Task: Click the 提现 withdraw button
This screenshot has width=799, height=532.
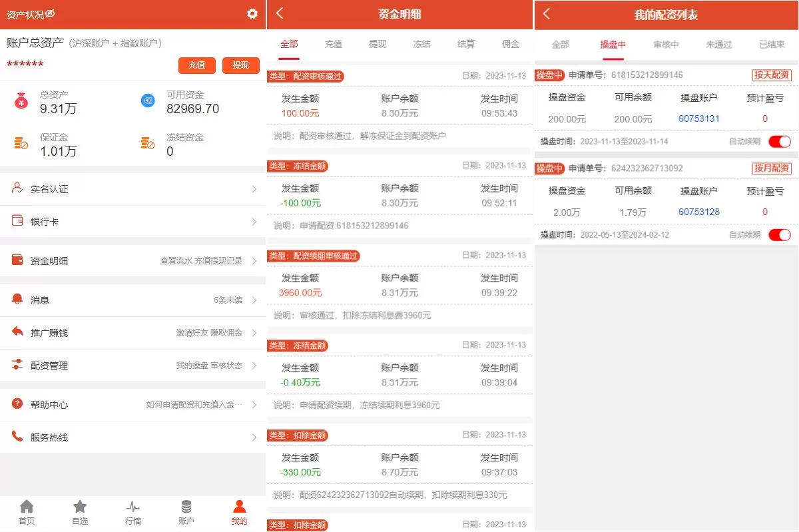Action: click(x=241, y=65)
